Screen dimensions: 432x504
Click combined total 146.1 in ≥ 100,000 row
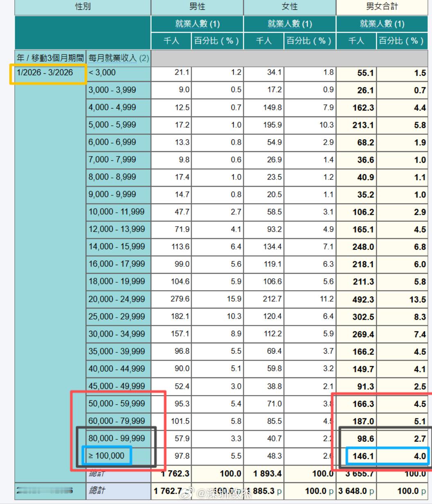click(363, 456)
